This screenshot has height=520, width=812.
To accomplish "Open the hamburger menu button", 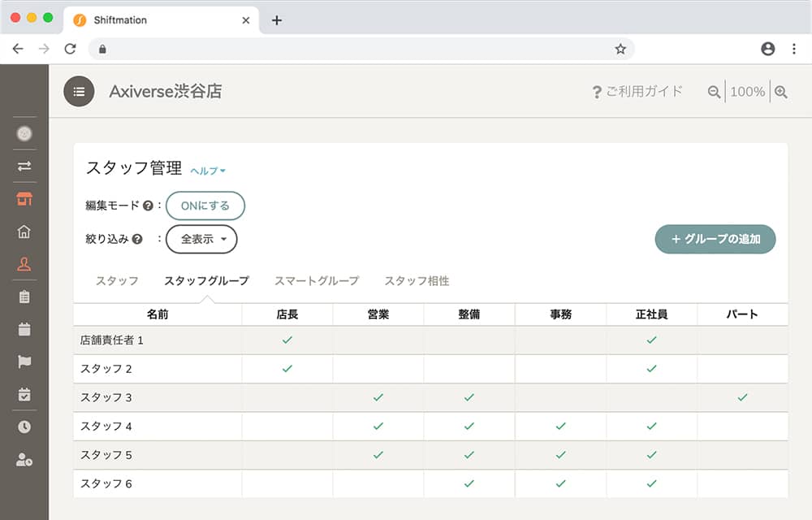I will point(79,92).
